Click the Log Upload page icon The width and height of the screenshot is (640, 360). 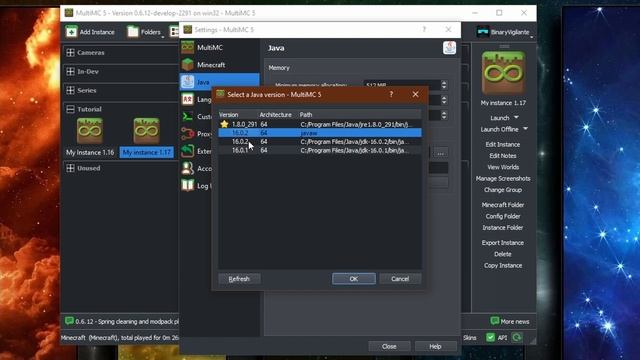pyautogui.click(x=187, y=185)
